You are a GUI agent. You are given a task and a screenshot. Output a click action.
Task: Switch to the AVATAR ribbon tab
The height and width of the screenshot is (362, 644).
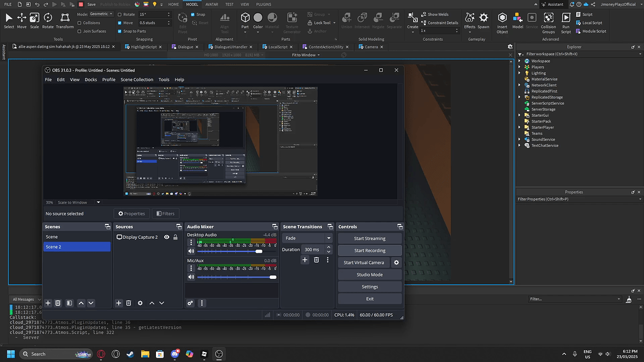pyautogui.click(x=212, y=4)
